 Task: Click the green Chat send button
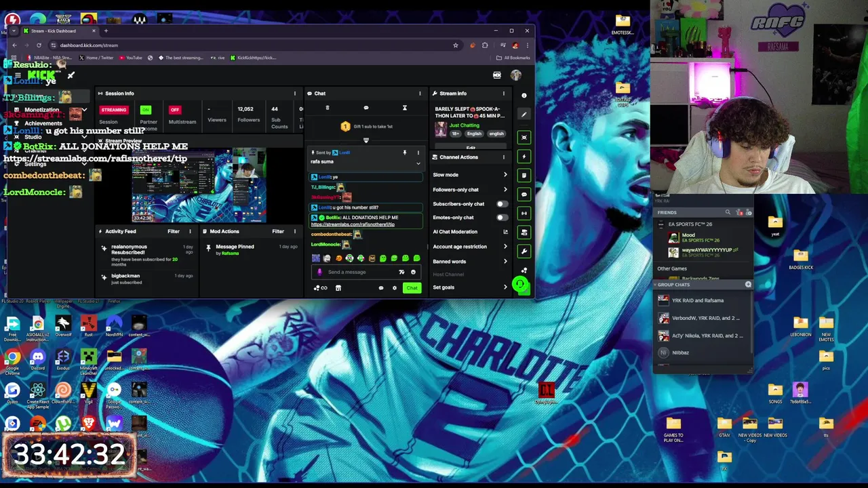pos(412,288)
